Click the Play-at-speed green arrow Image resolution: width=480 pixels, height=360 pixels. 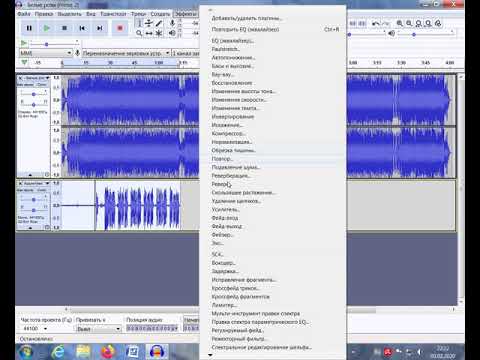23,43
